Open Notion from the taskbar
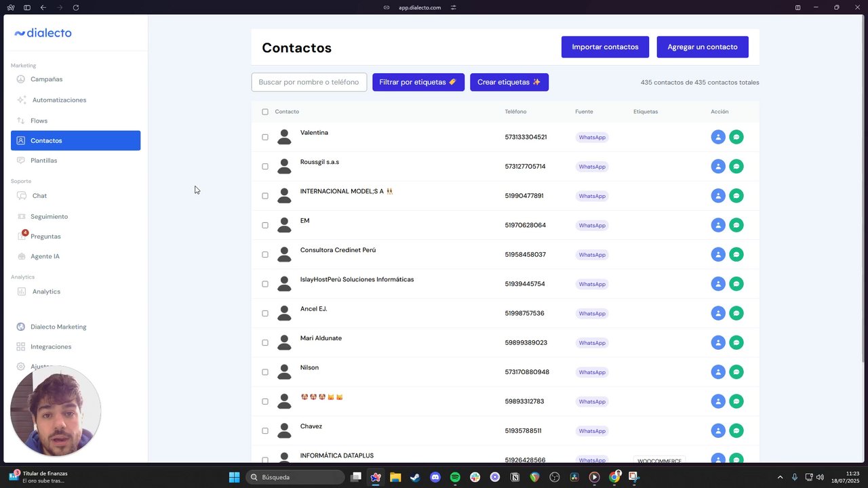The width and height of the screenshot is (868, 488). [515, 477]
